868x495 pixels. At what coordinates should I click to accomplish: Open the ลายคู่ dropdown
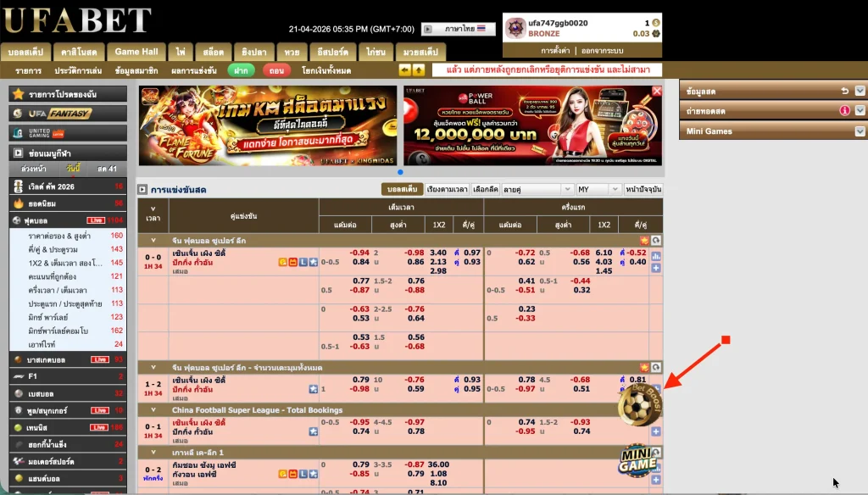(x=537, y=189)
